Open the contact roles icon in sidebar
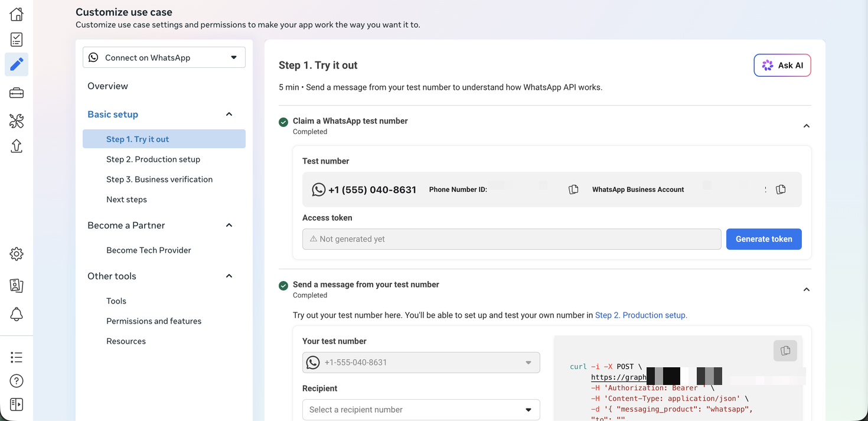Image resolution: width=868 pixels, height=421 pixels. click(x=17, y=286)
